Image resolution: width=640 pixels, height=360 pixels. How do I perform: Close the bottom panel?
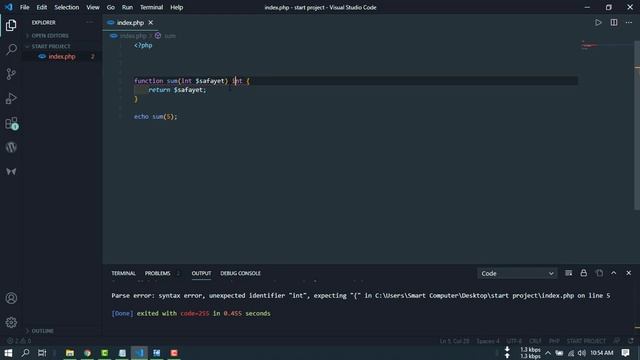(629, 273)
